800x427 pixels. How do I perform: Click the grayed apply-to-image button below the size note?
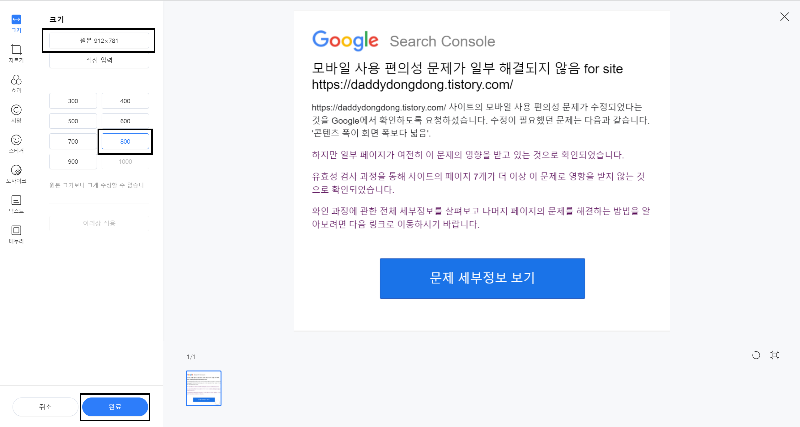point(99,223)
